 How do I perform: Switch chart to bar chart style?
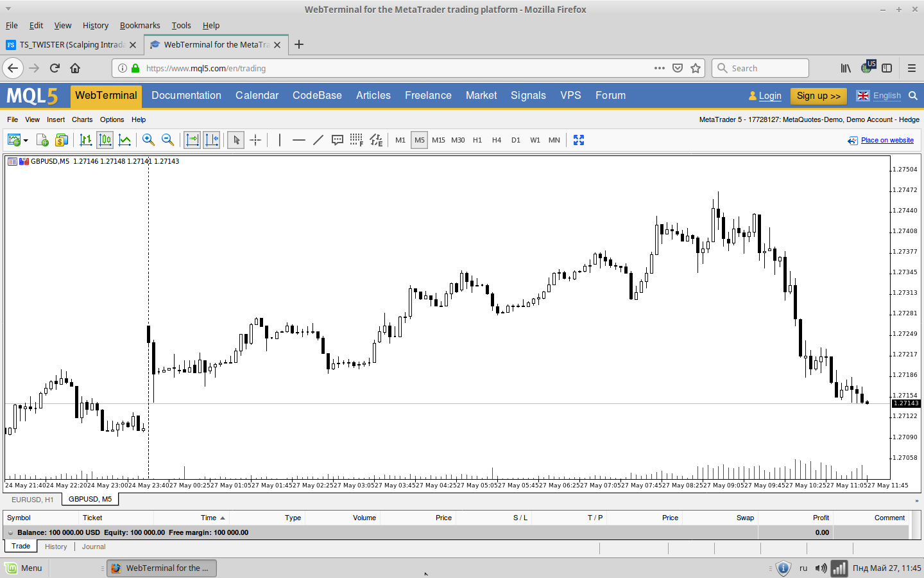[85, 140]
